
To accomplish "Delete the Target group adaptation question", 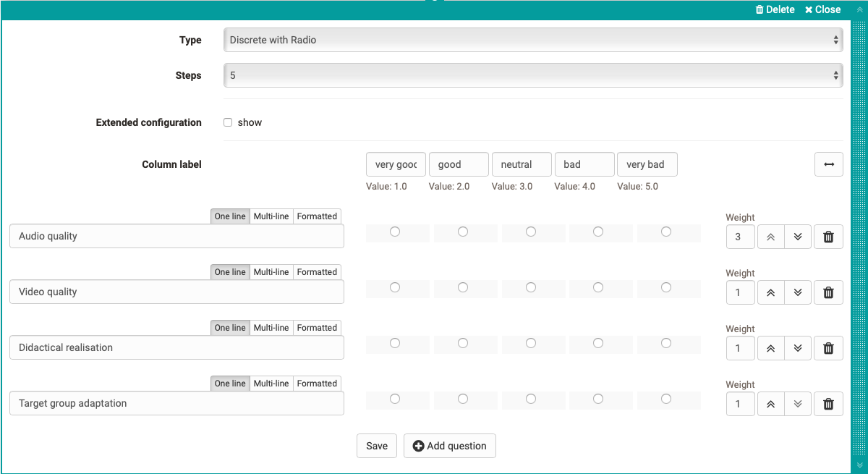I will (828, 403).
